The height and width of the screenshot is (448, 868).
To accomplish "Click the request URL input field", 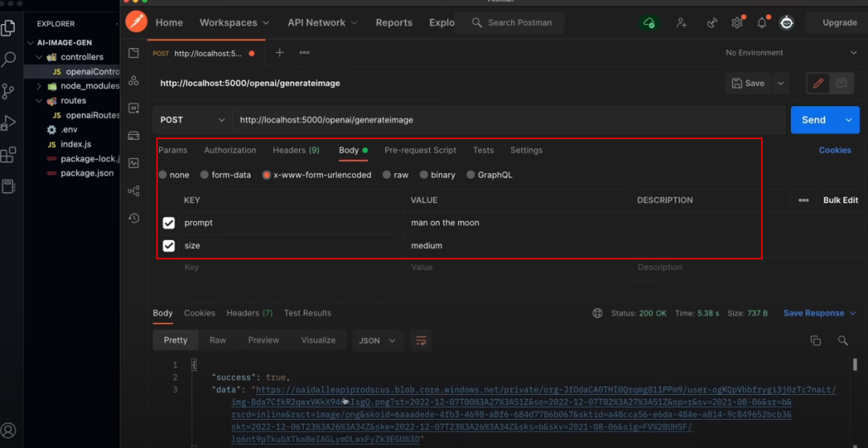I will click(509, 120).
